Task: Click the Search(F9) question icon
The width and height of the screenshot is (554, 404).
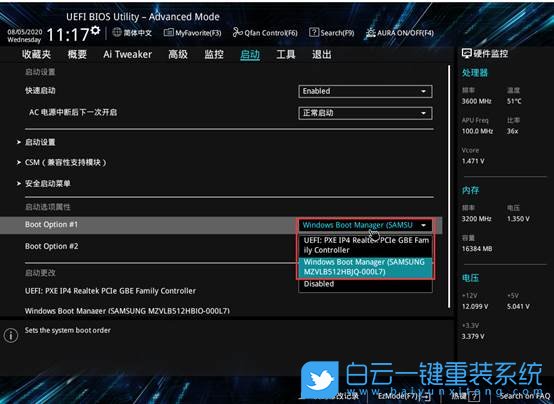Action: [314, 33]
